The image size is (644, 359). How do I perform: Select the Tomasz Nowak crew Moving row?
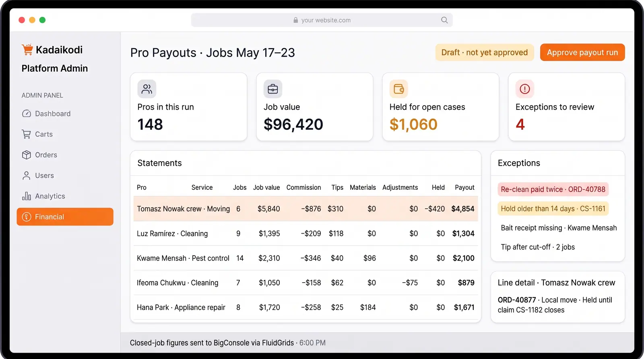[x=306, y=209]
